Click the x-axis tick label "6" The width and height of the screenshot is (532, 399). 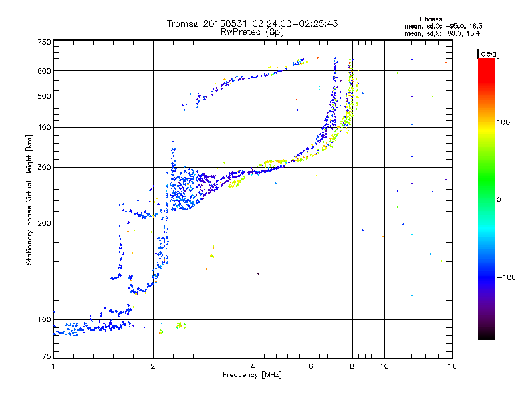(x=311, y=366)
